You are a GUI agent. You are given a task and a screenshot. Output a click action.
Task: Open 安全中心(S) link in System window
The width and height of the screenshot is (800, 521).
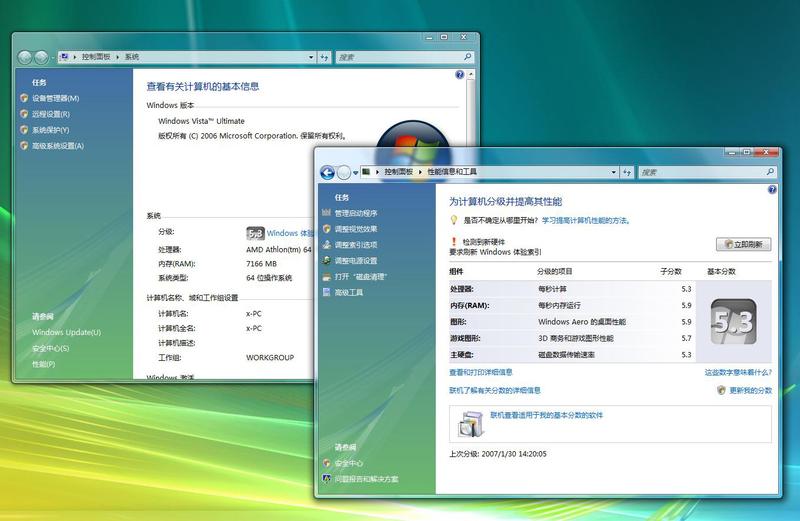coord(51,348)
